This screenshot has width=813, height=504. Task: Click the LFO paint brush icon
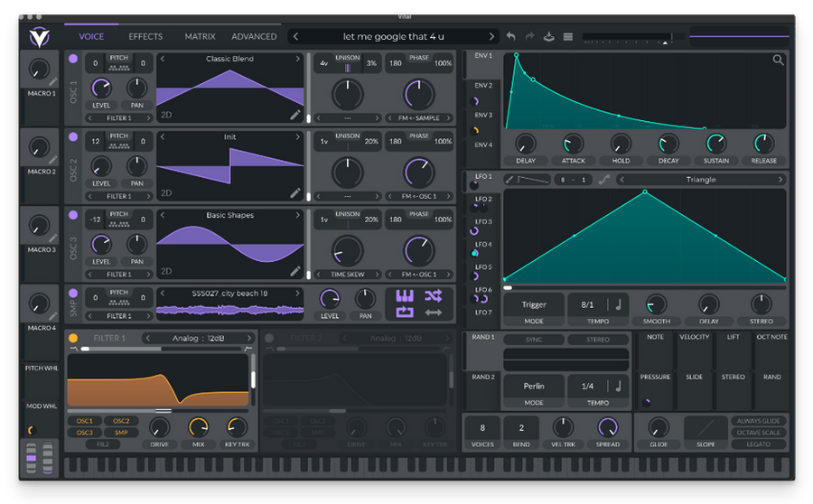[x=509, y=180]
